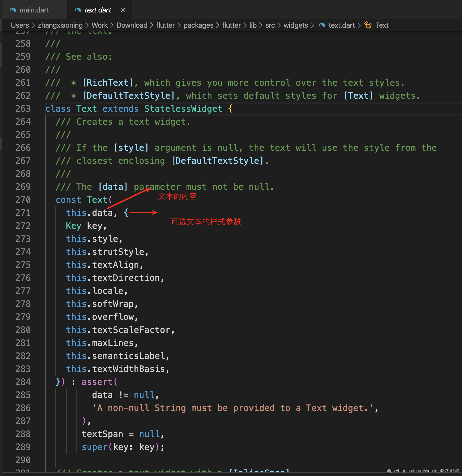The width and height of the screenshot is (462, 476).
Task: Click line number 270 in gutter
Action: coord(23,200)
